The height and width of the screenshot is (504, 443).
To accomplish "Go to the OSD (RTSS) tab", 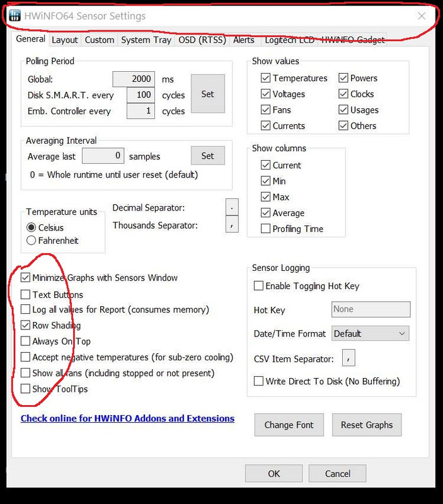I will click(202, 40).
